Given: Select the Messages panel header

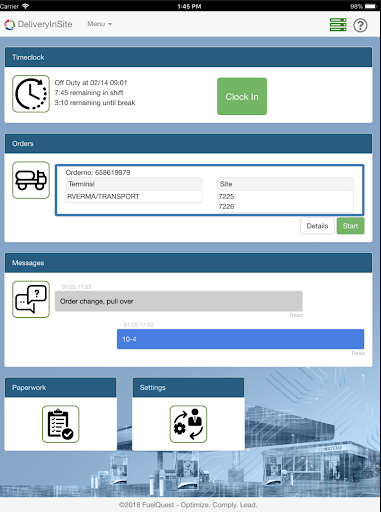Looking at the screenshot, I should tap(188, 263).
